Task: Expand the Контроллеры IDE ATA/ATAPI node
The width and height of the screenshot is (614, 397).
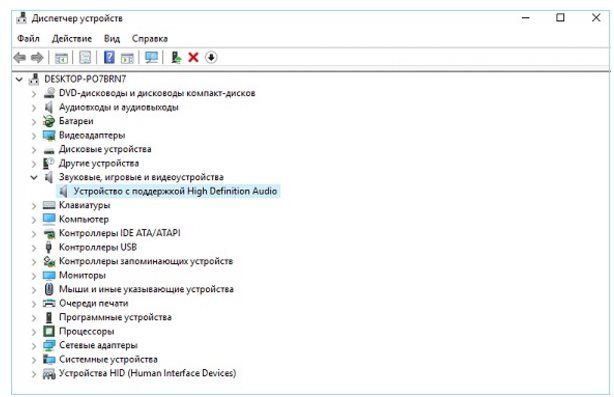Action: (34, 234)
